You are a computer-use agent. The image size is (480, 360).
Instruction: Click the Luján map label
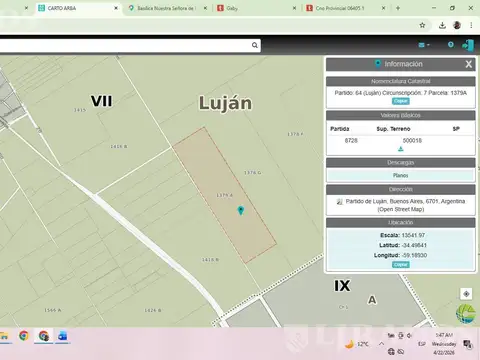click(225, 103)
